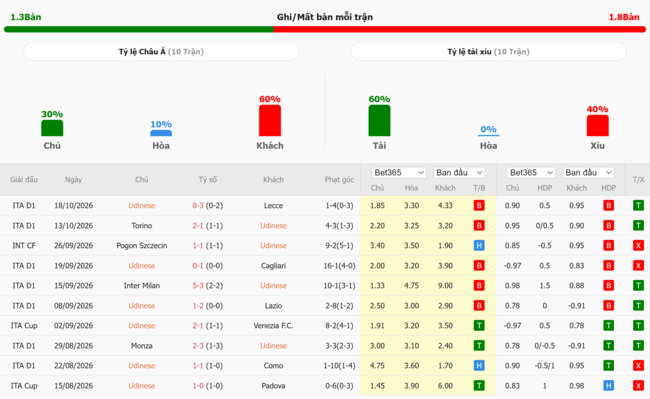Click Udinese in the 18/10/2026 row
Screen dimensions: 650x399
click(142, 206)
